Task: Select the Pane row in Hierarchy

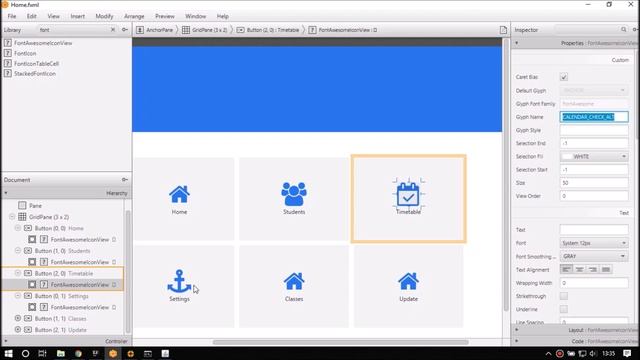Action: click(x=36, y=205)
